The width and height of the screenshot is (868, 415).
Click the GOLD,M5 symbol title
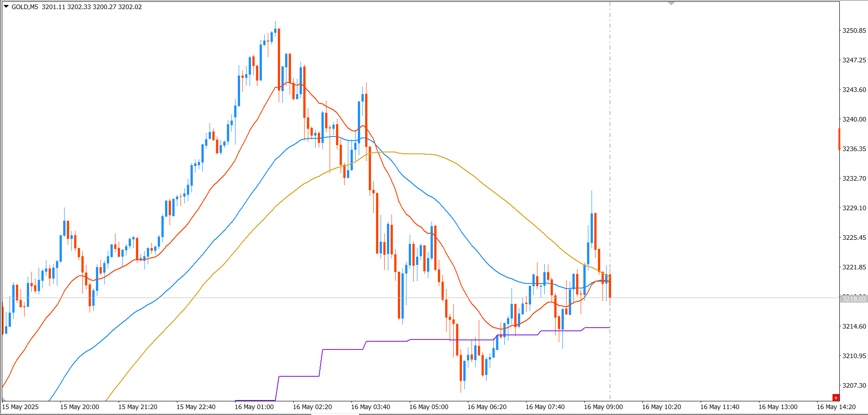point(25,7)
